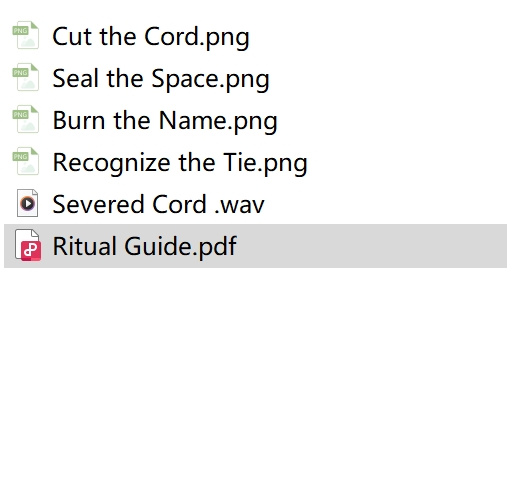
Task: Click empty white space below the file list
Action: point(253,370)
